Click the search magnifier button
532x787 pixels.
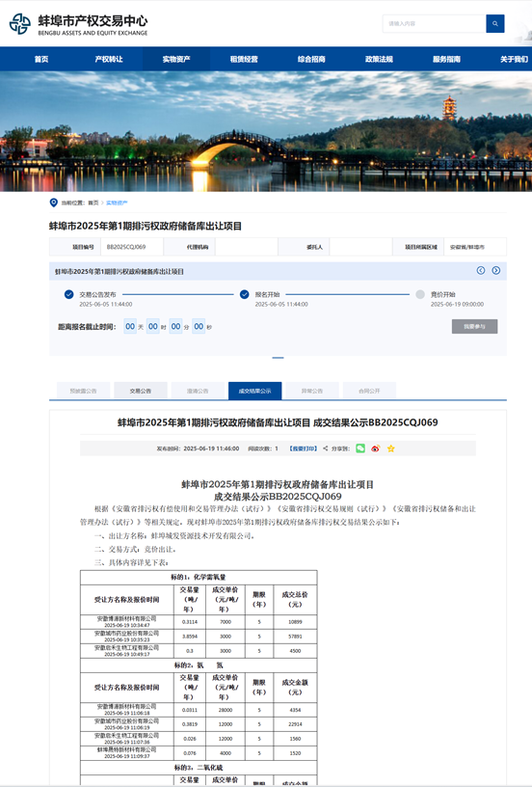click(x=495, y=23)
